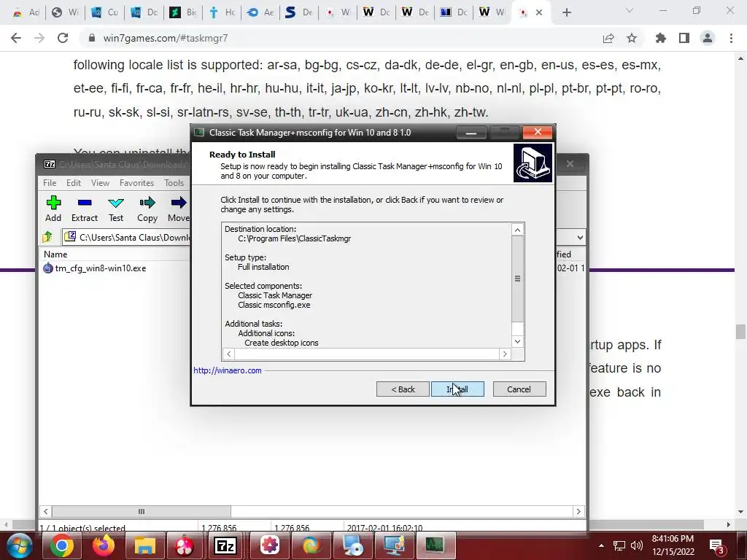This screenshot has width=747, height=560.
Task: Open the Edit menu in 7-Zip
Action: (x=74, y=183)
